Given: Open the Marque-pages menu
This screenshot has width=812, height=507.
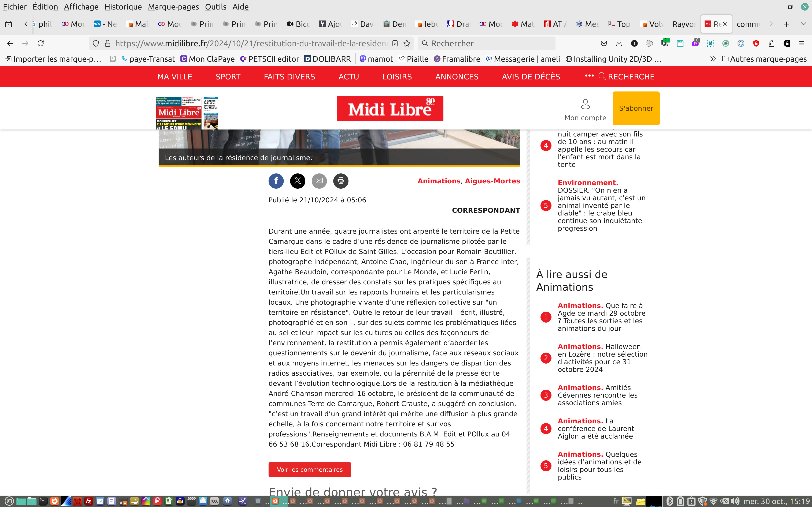Looking at the screenshot, I should (x=173, y=7).
